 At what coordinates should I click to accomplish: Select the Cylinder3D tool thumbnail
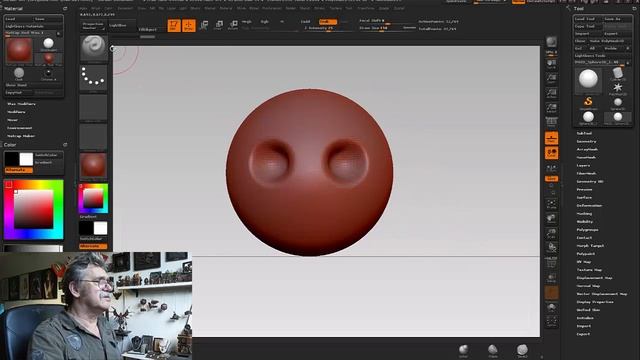tap(618, 73)
